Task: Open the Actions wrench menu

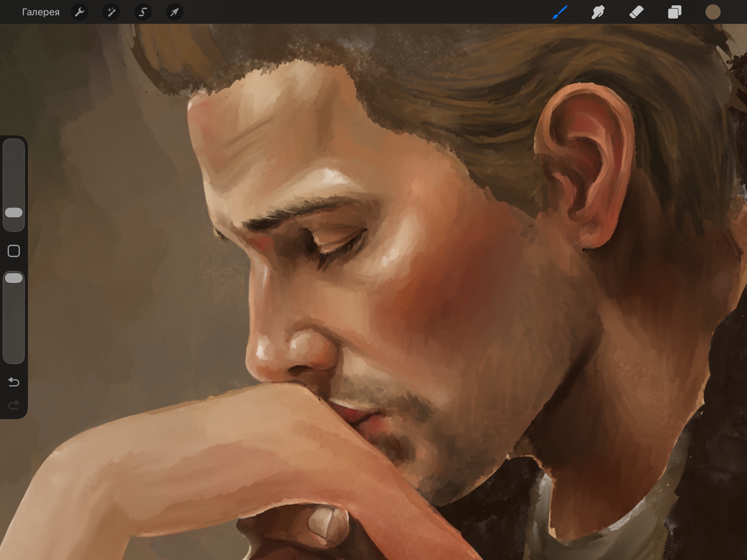Action: 80,12
